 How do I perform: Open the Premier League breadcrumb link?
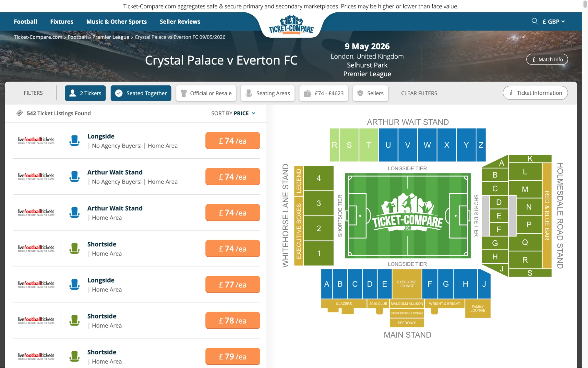pyautogui.click(x=110, y=37)
